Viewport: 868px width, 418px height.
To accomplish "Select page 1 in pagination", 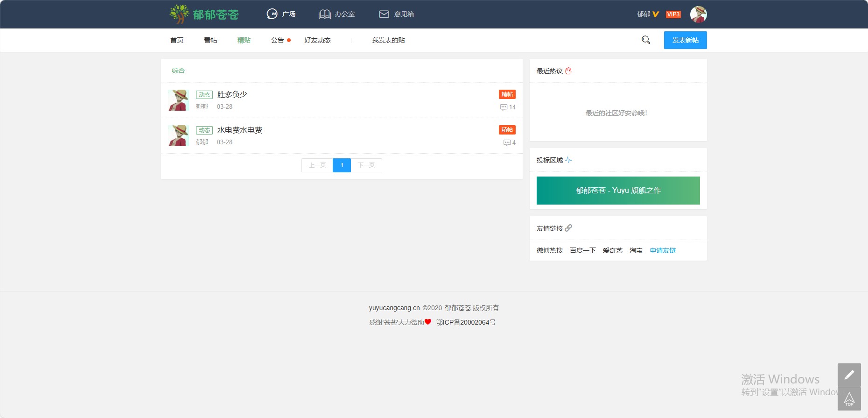I will point(342,165).
